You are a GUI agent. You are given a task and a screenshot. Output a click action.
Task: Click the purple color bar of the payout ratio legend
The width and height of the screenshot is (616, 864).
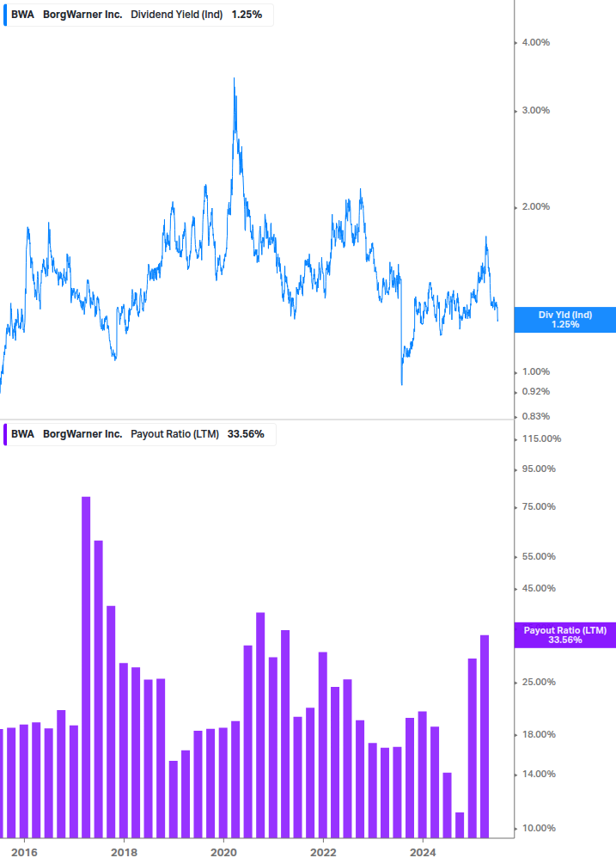[5, 434]
